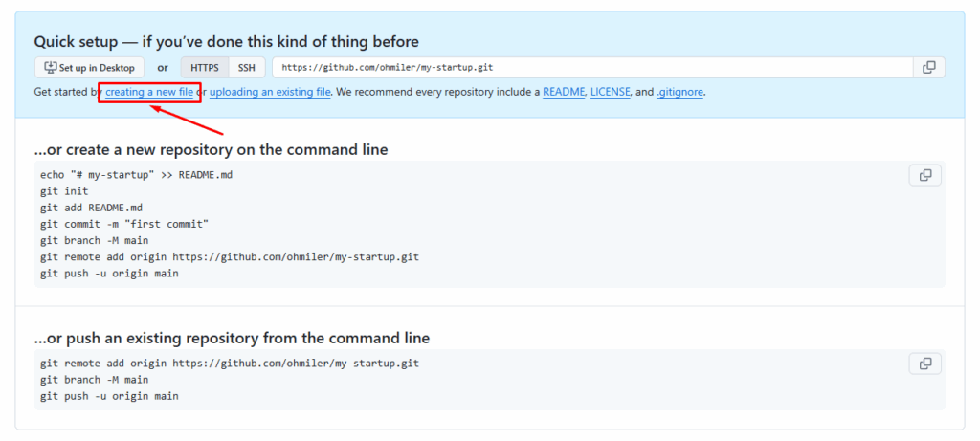Copy the create new repository commands
Image resolution: width=980 pixels, height=441 pixels.
[924, 175]
